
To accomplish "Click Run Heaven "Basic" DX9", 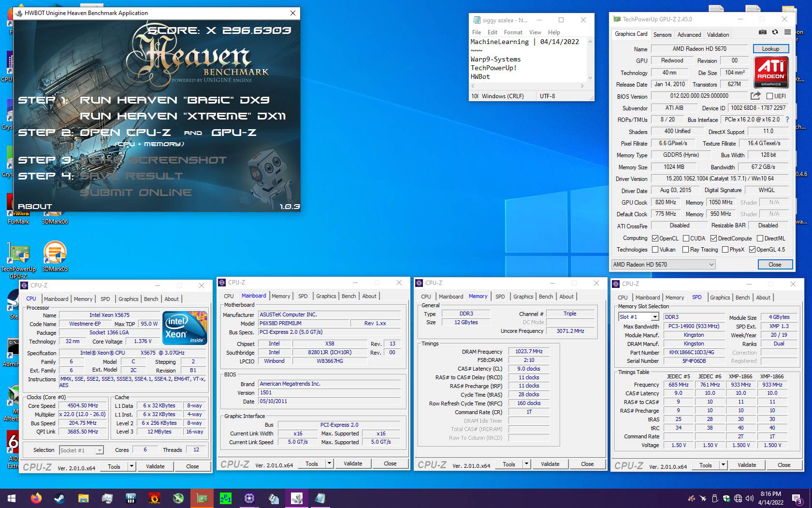I will (x=174, y=100).
